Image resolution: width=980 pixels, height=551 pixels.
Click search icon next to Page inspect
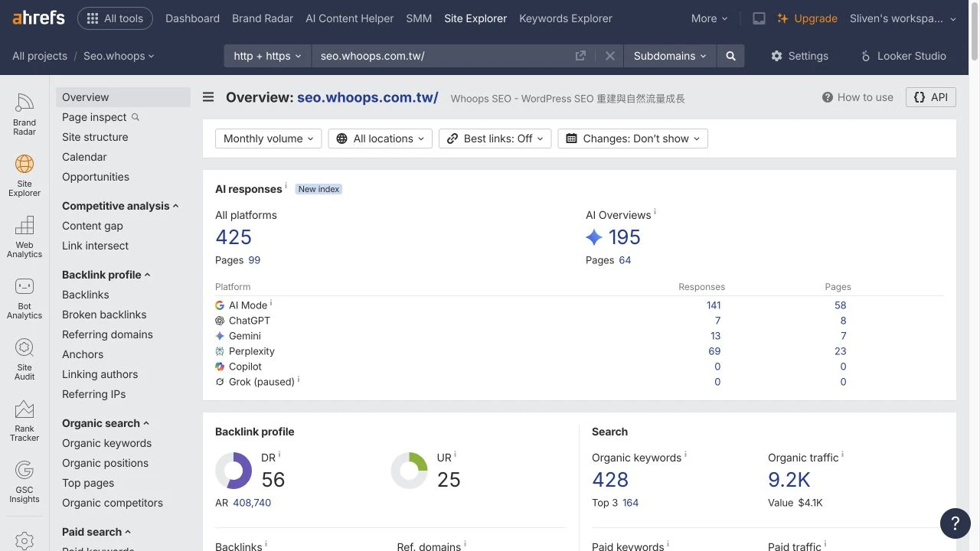[136, 117]
